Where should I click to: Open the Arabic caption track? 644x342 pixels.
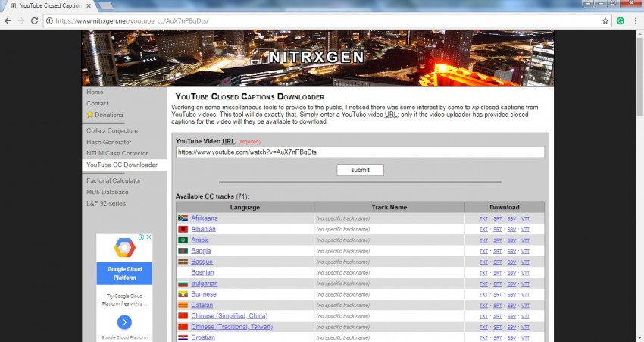pos(200,240)
